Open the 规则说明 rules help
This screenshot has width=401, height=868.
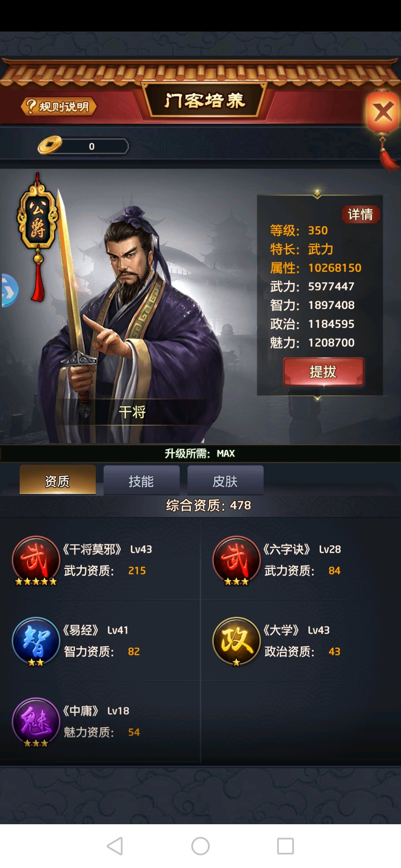pyautogui.click(x=59, y=107)
